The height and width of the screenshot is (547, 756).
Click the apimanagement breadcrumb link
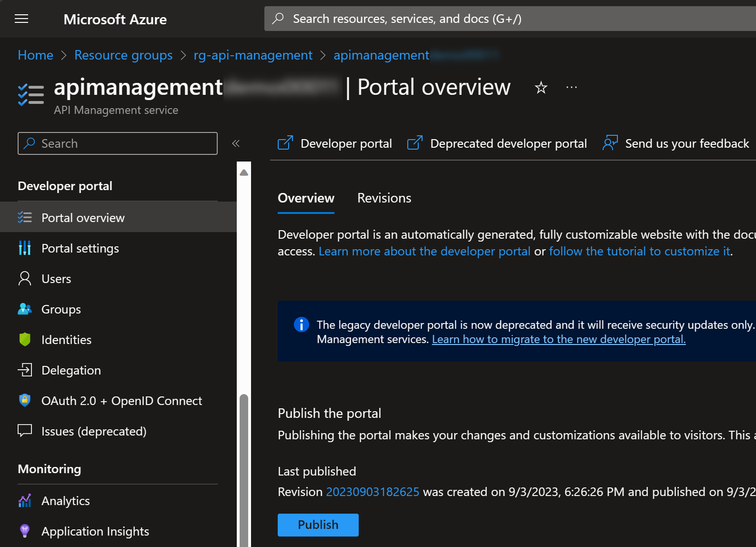(417, 55)
